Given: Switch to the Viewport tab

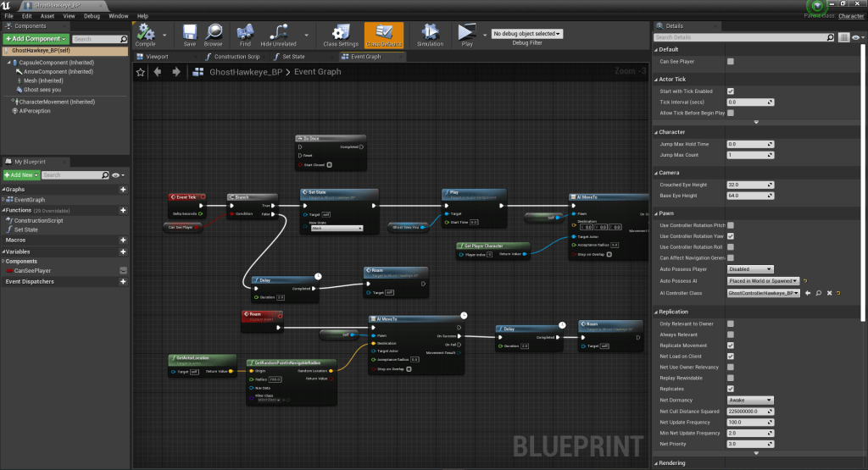Looking at the screenshot, I should click(157, 57).
